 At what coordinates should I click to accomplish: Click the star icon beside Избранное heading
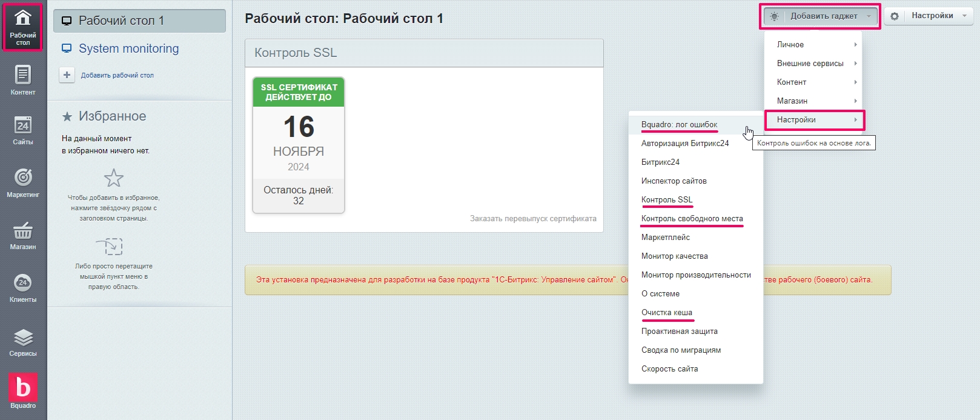[67, 116]
